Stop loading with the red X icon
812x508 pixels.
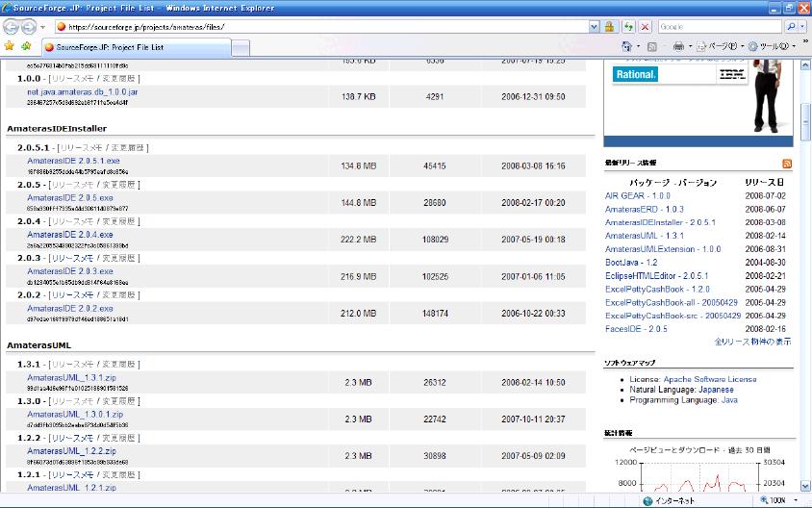(645, 26)
